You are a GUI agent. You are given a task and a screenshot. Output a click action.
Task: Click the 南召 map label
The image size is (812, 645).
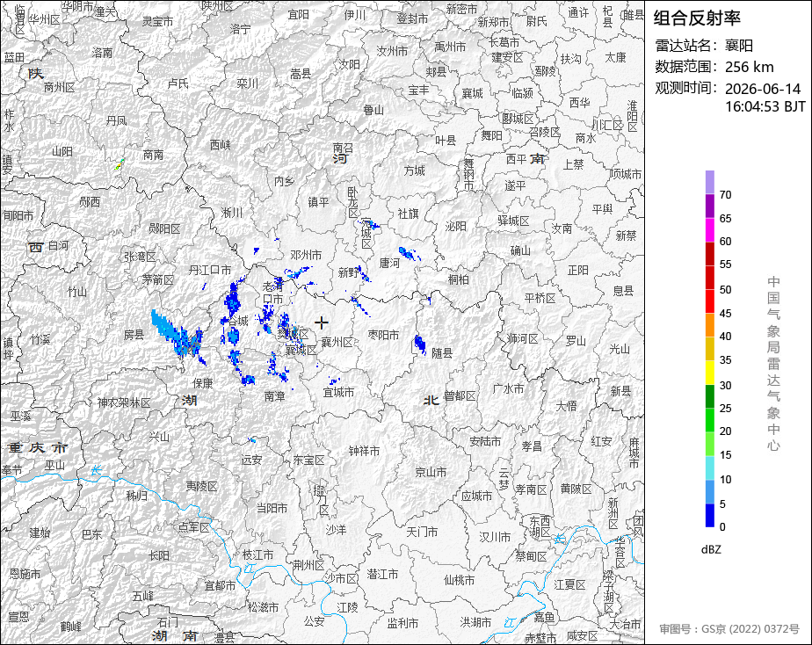pyautogui.click(x=343, y=148)
